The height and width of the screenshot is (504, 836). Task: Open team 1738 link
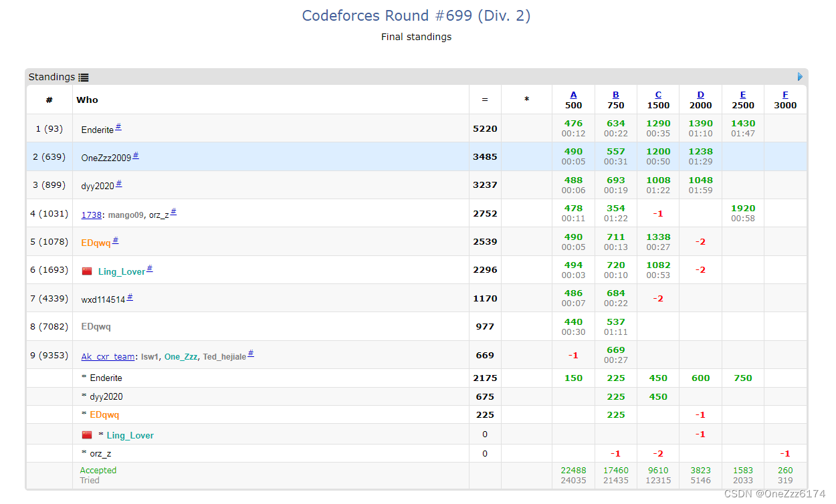click(x=91, y=215)
